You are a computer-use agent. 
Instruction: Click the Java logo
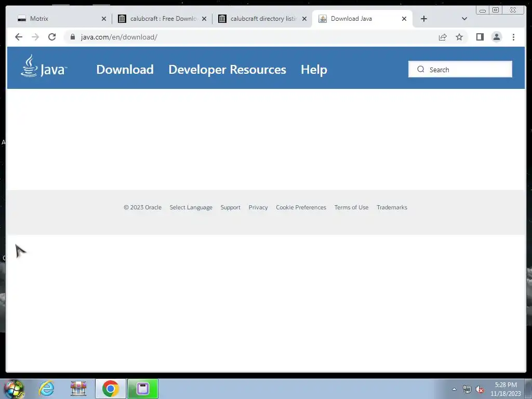[44, 66]
